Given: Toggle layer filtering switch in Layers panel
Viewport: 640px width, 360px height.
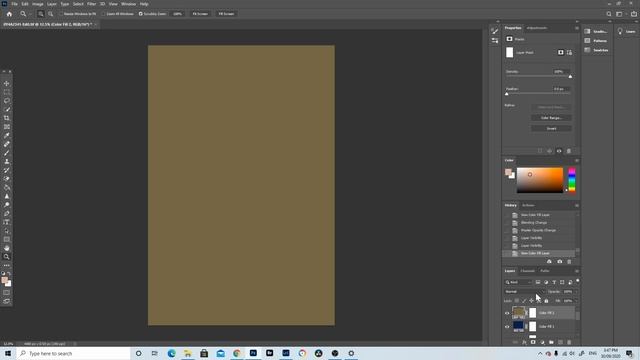Looking at the screenshot, I should (578, 281).
